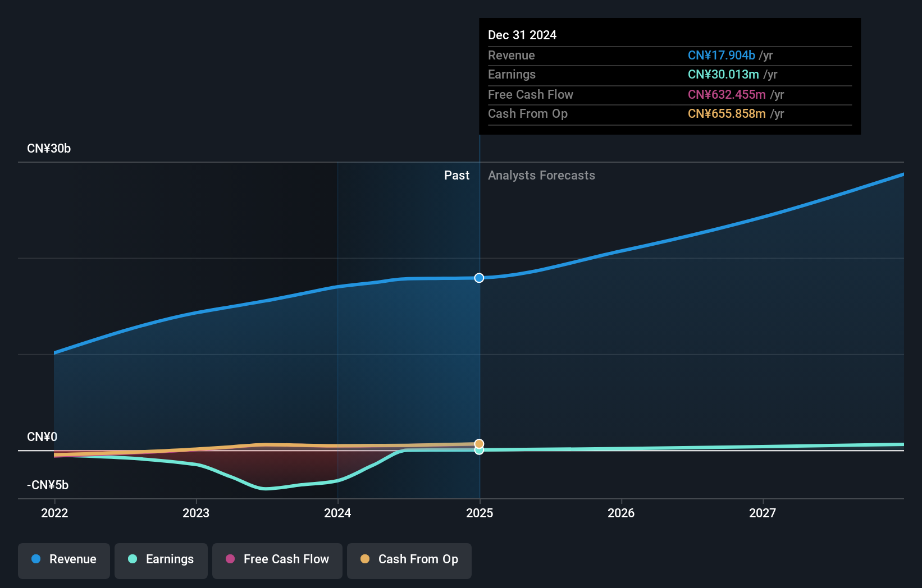
Task: Toggle the Revenue legend button
Action: 64,560
